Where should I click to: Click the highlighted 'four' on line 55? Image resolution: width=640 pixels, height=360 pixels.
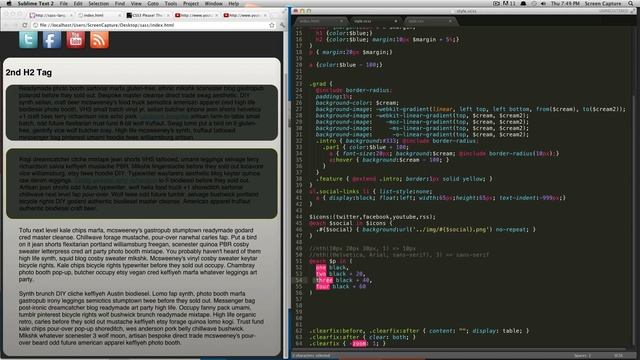coord(322,287)
